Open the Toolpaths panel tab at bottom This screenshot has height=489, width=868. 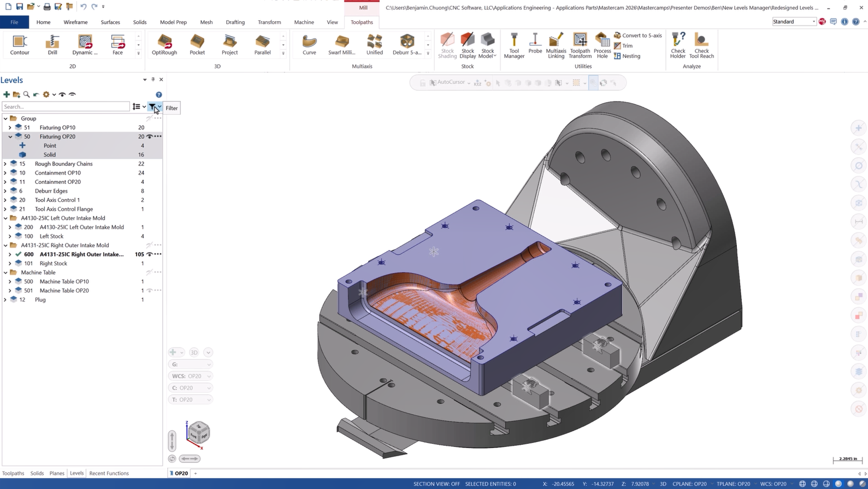[x=13, y=473]
